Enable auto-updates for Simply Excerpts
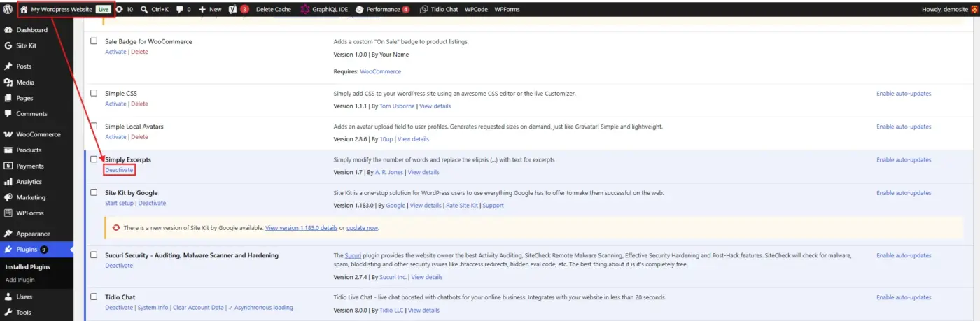This screenshot has width=980, height=321. [x=904, y=159]
